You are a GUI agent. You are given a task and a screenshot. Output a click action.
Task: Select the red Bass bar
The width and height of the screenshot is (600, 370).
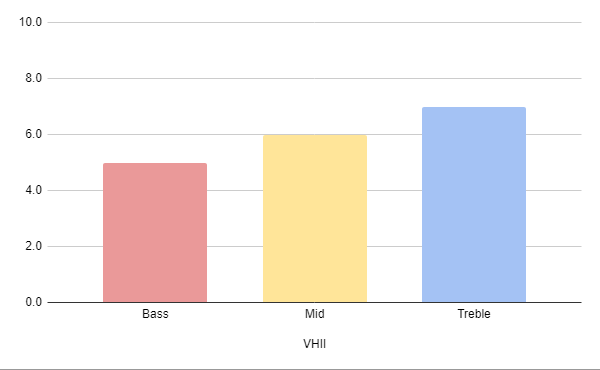coord(155,233)
